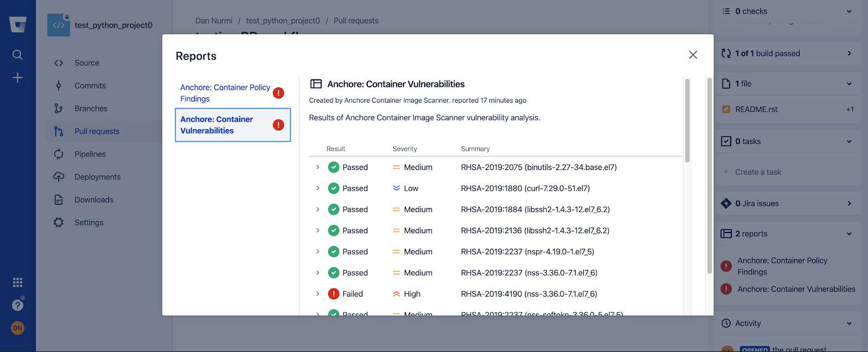Collapse the 0 checks section
868x352 pixels.
849,11
